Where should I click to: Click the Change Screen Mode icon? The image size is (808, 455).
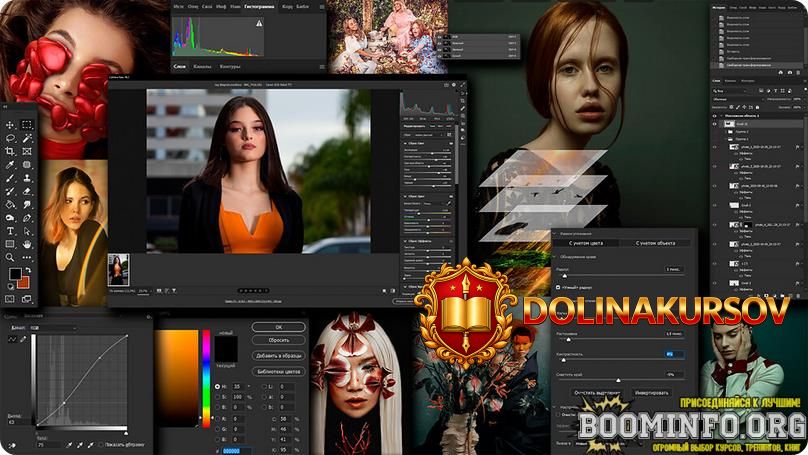point(27,299)
